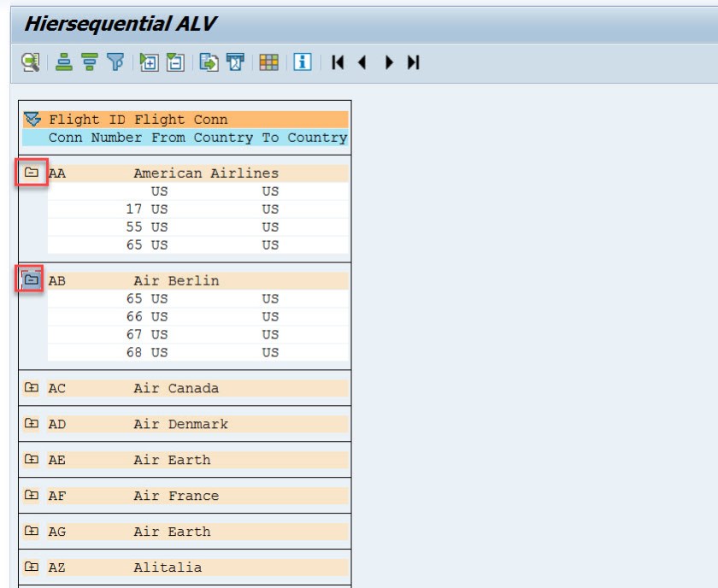Change layout with grid icon
This screenshot has width=718, height=588.
click(268, 62)
